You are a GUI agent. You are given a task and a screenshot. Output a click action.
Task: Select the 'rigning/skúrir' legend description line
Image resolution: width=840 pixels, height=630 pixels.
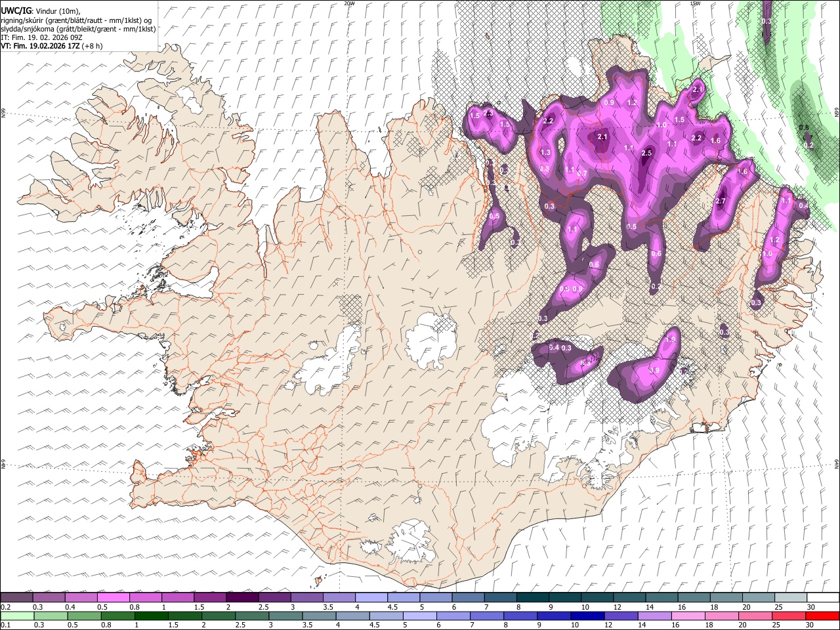pyautogui.click(x=76, y=20)
